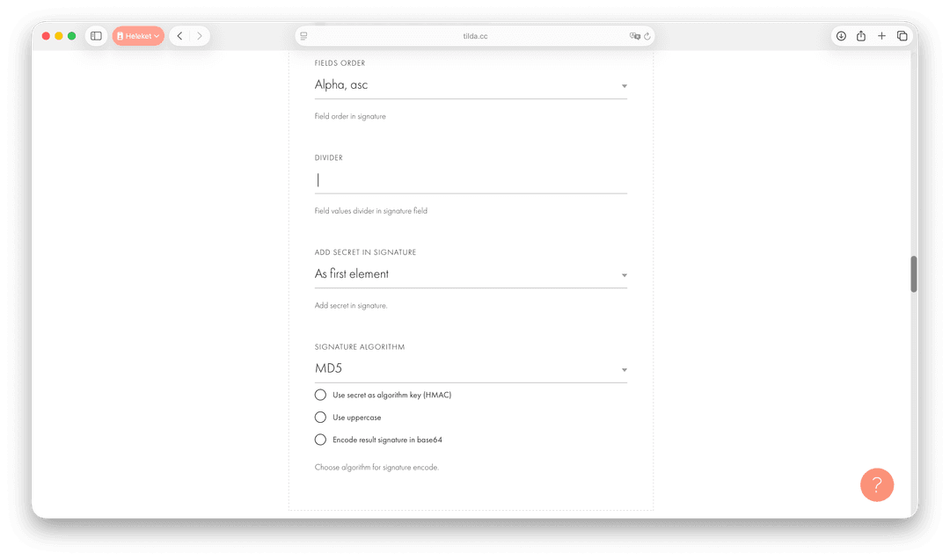Click the translate page icon
The height and width of the screenshot is (560, 950).
(x=634, y=36)
